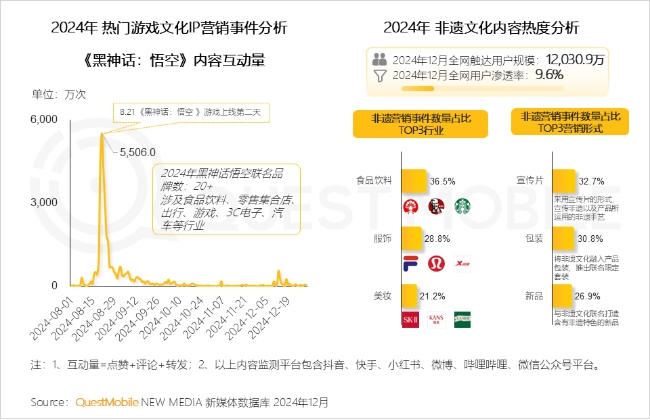
Task: Click the KFC logo under 食品饮料
Action: pyautogui.click(x=436, y=206)
